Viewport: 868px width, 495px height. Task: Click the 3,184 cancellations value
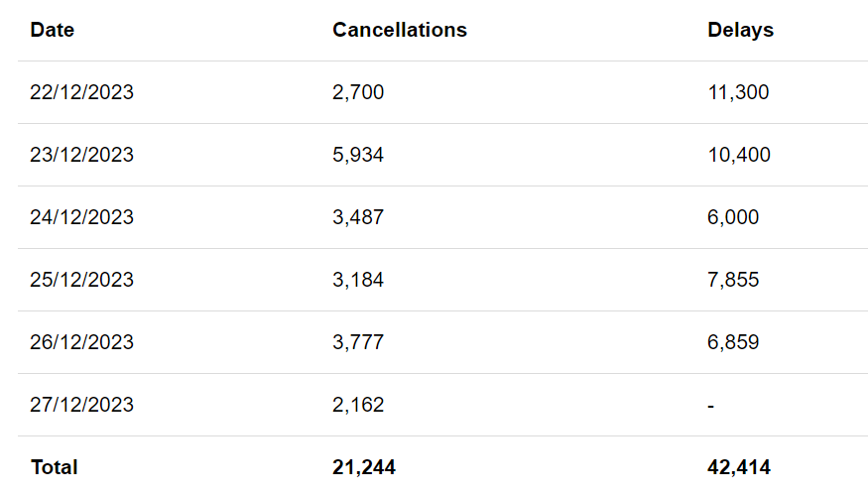358,280
